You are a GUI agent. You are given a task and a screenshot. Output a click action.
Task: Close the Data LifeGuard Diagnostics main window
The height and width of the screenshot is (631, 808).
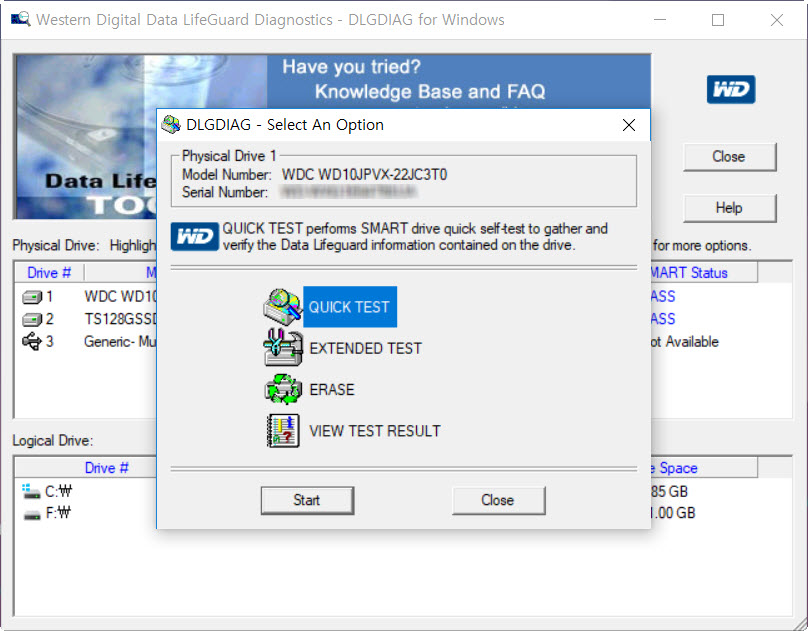[x=777, y=20]
